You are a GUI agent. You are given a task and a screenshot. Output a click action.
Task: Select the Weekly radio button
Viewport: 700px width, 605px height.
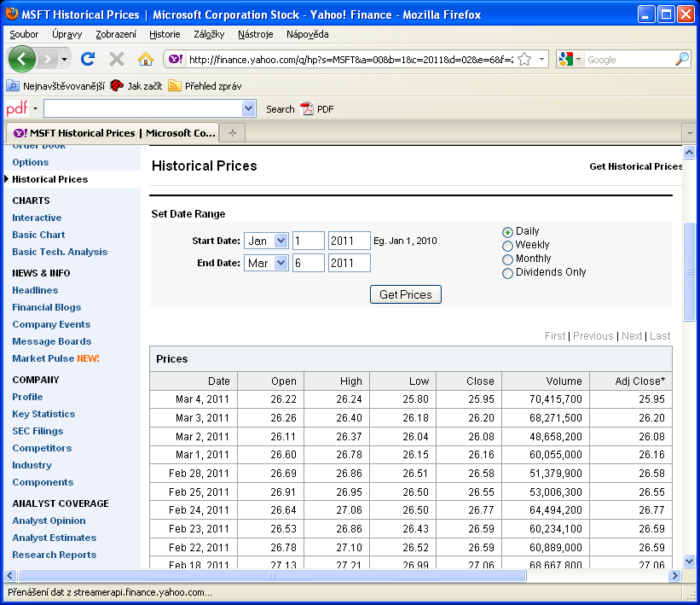pyautogui.click(x=507, y=247)
